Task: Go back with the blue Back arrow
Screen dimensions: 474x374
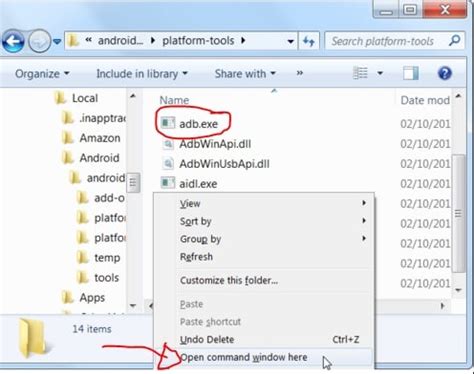Action: (x=13, y=41)
